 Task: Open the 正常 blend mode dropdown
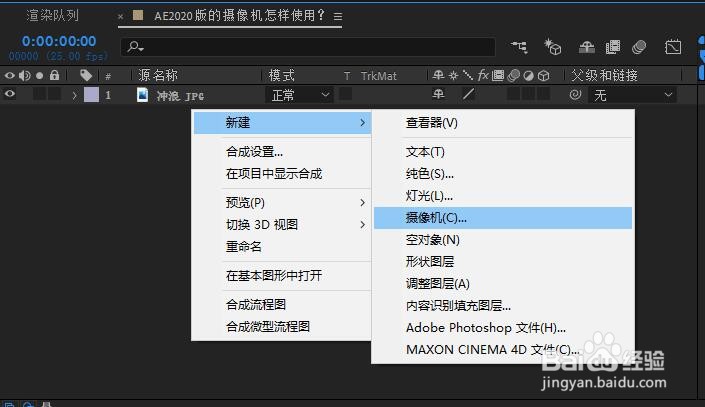pyautogui.click(x=299, y=95)
